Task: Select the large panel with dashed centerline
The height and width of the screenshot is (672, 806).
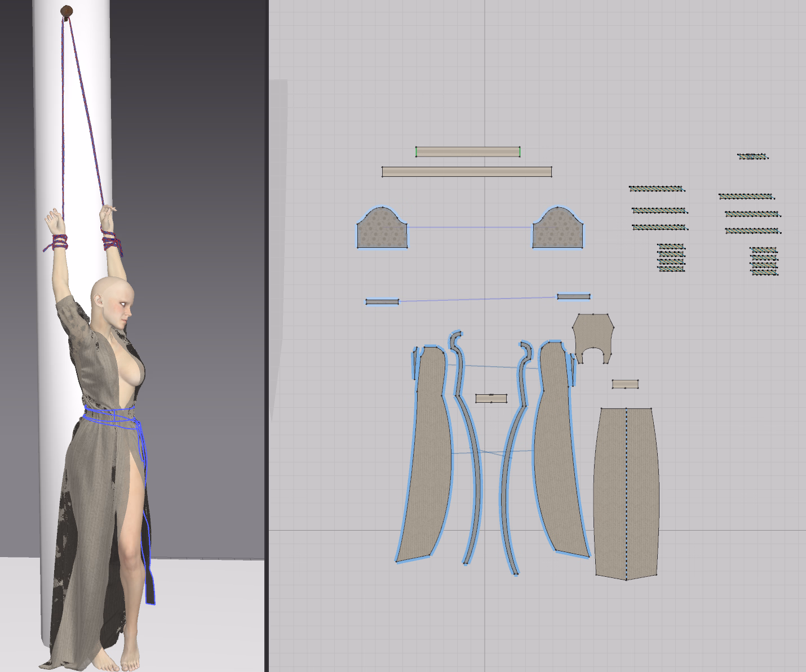Action: pos(626,490)
